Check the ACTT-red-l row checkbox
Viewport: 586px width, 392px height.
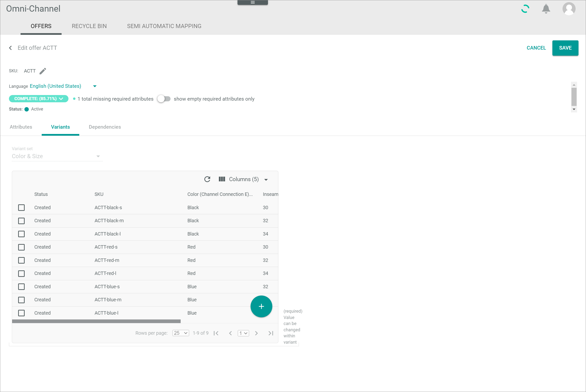pos(22,274)
